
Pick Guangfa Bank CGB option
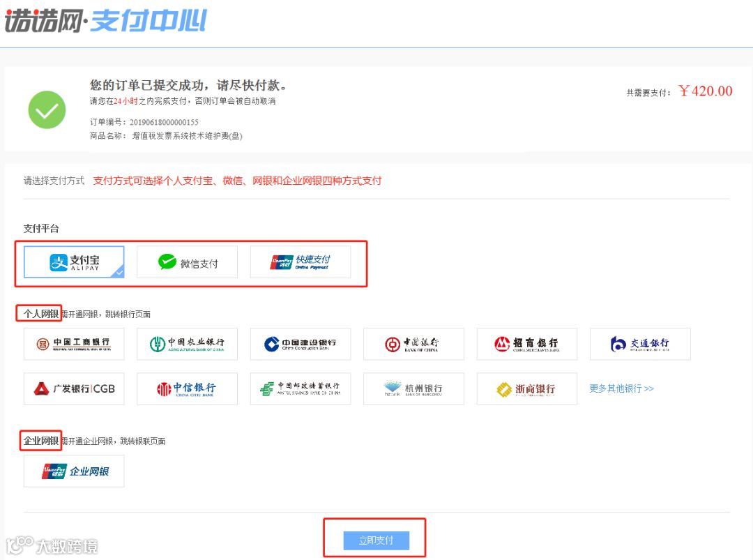[74, 388]
